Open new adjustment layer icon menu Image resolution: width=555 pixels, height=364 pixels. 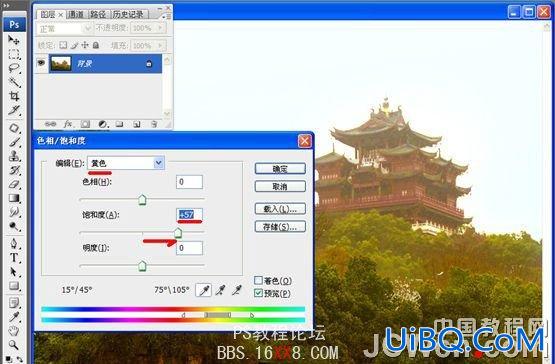click(103, 124)
